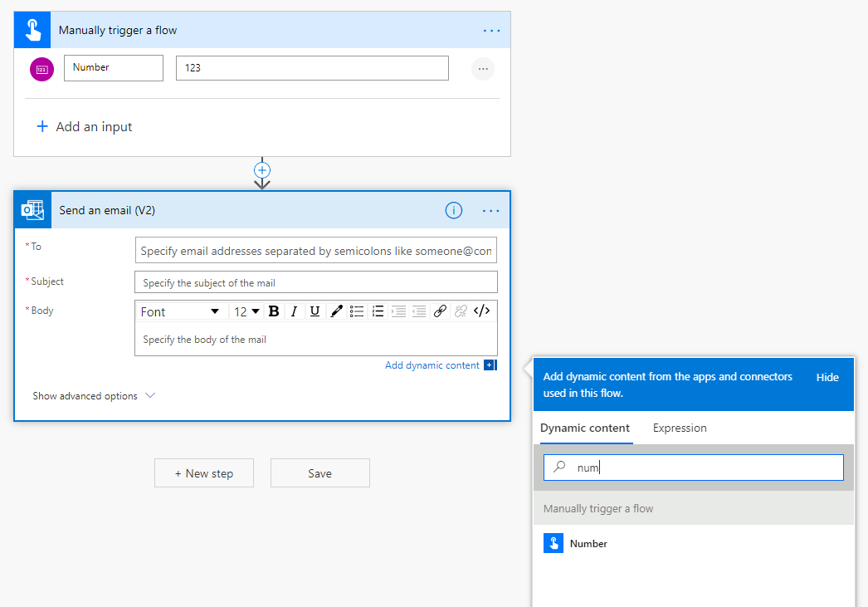The height and width of the screenshot is (607, 868).
Task: Insert a bulleted list in the email body
Action: [x=357, y=311]
